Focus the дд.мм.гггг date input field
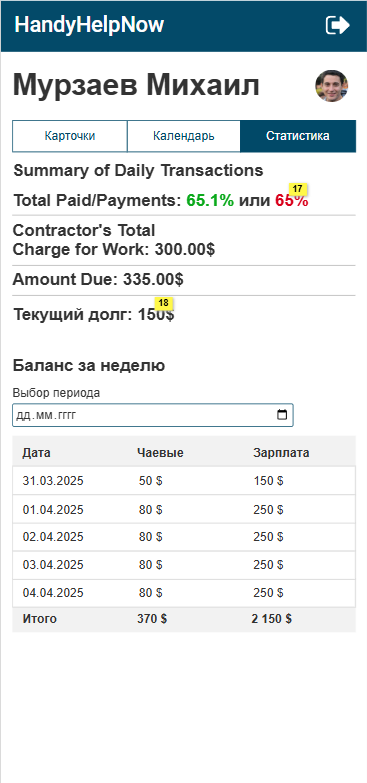 click(x=153, y=415)
